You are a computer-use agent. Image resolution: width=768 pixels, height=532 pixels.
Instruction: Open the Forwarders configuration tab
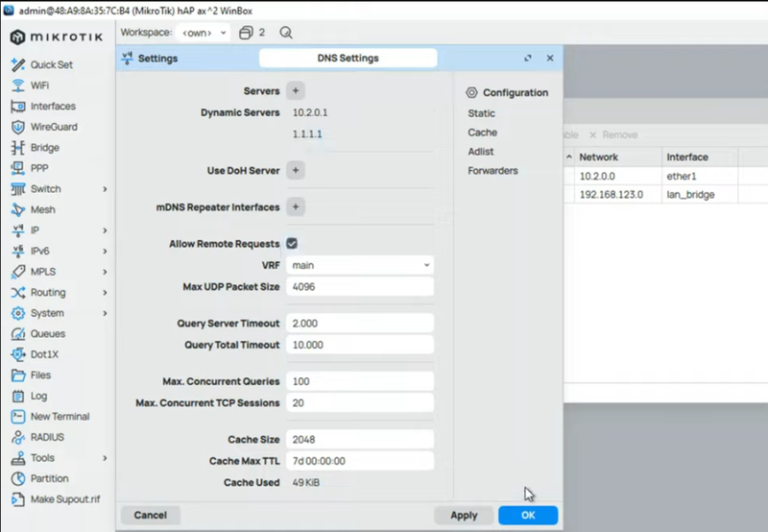click(x=492, y=171)
